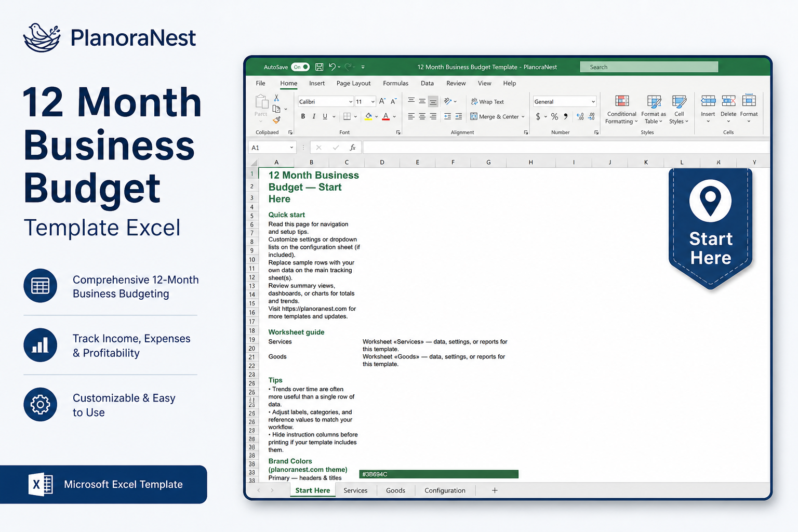Click the Align Left icon
Image resolution: width=798 pixels, height=532 pixels.
click(x=411, y=116)
